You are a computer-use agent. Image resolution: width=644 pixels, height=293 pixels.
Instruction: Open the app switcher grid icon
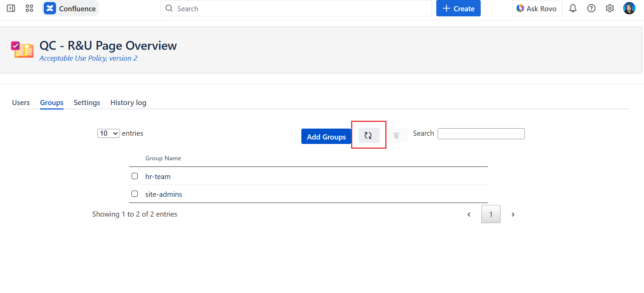point(29,9)
